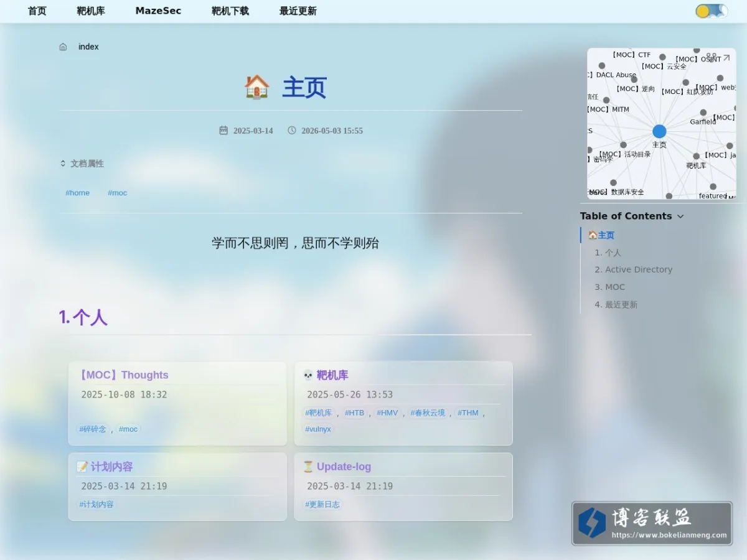Click the #HTB tag

point(354,413)
